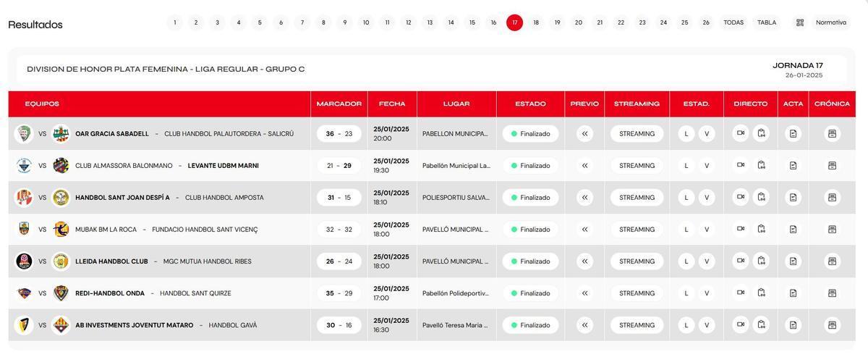Open local team stats L for OAR Gracia match

686,134
